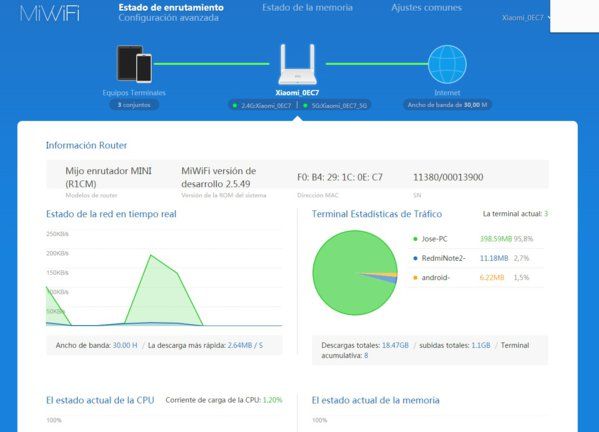Click the Equipos Terminales label

(134, 92)
